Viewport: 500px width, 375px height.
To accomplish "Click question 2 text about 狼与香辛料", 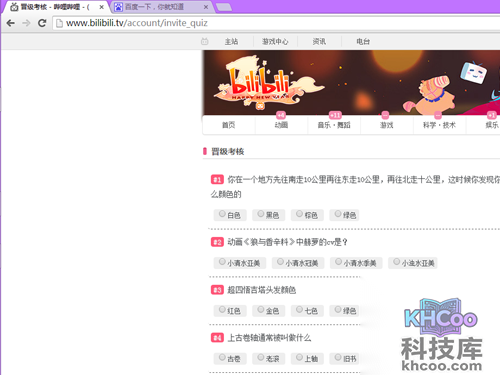I will pos(288,242).
